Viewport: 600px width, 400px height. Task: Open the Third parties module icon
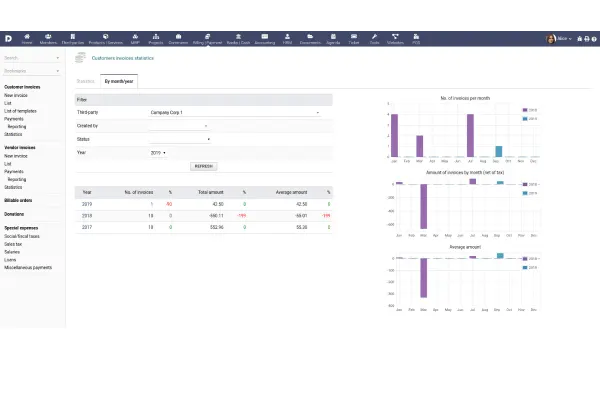pyautogui.click(x=73, y=38)
